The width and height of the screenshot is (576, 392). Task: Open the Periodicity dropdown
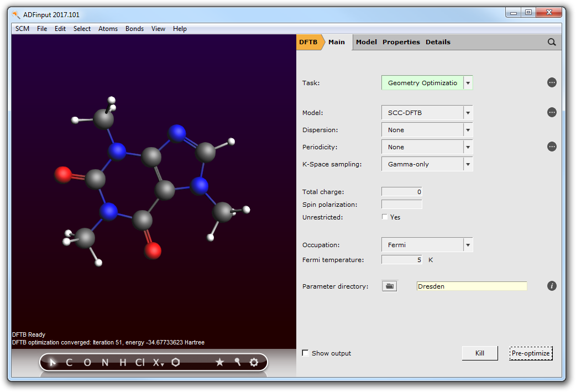click(x=427, y=147)
